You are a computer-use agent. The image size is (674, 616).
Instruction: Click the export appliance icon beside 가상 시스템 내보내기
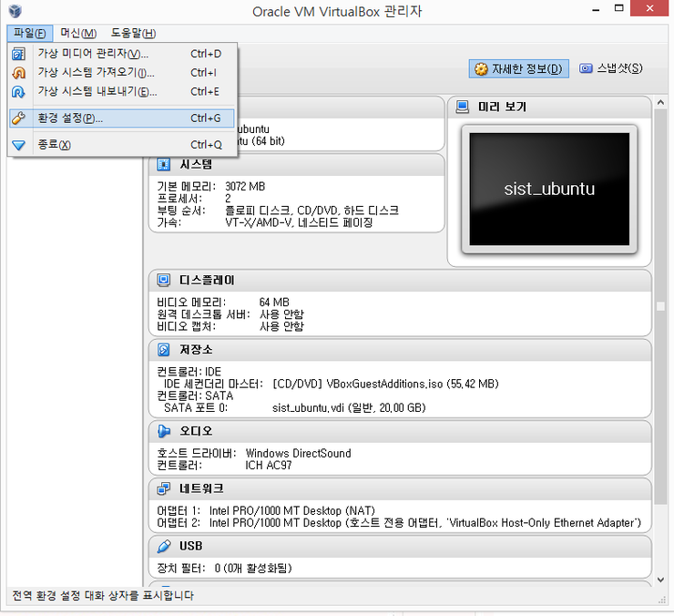pyautogui.click(x=19, y=92)
